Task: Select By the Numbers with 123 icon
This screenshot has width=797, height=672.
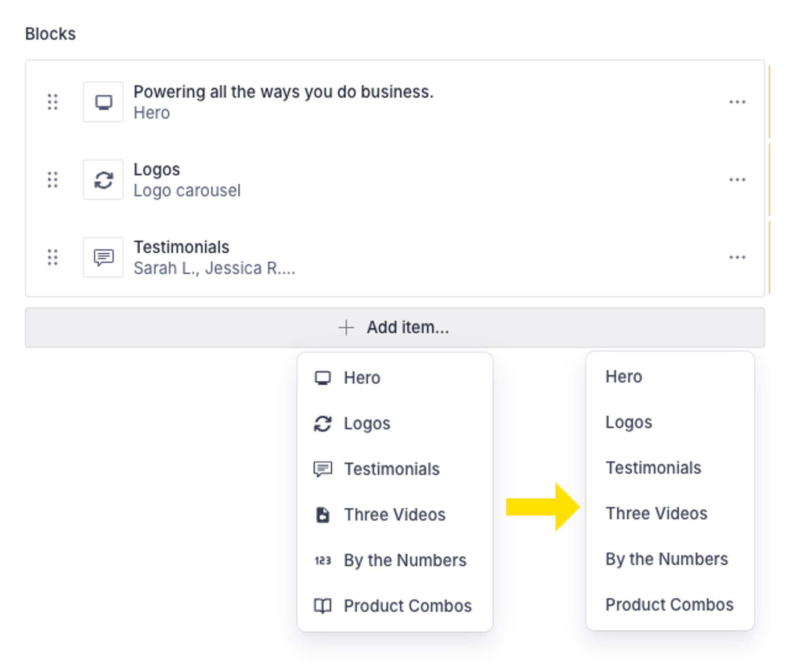Action: [405, 560]
